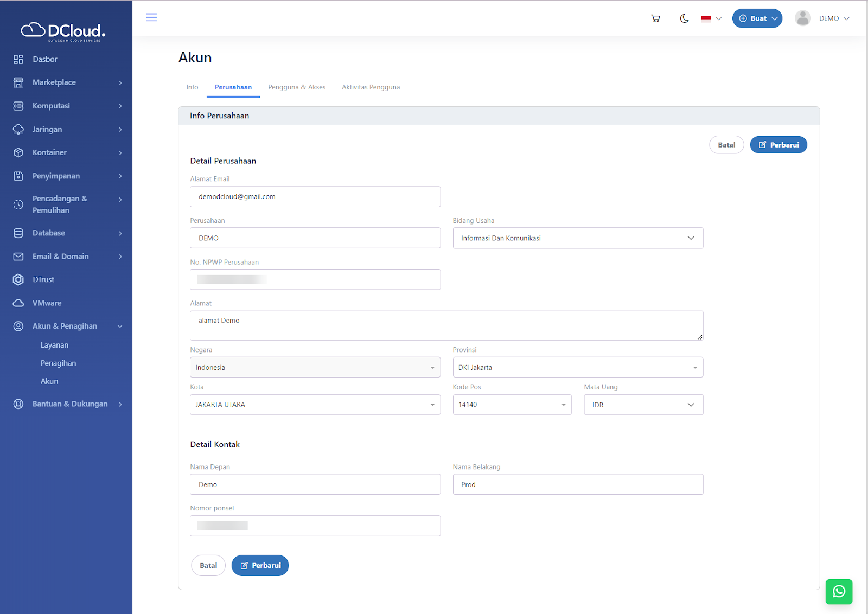The width and height of the screenshot is (868, 614).
Task: Open WhatsApp chat button
Action: tap(839, 591)
